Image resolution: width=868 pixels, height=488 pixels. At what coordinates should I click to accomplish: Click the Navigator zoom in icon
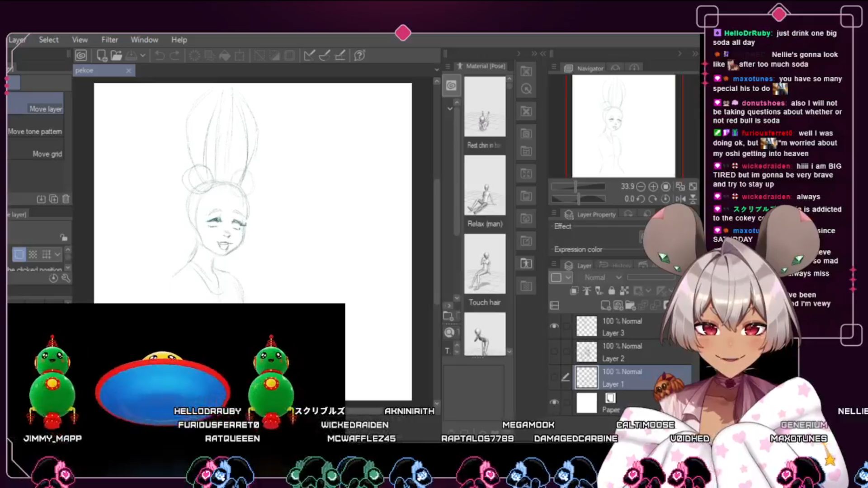653,187
